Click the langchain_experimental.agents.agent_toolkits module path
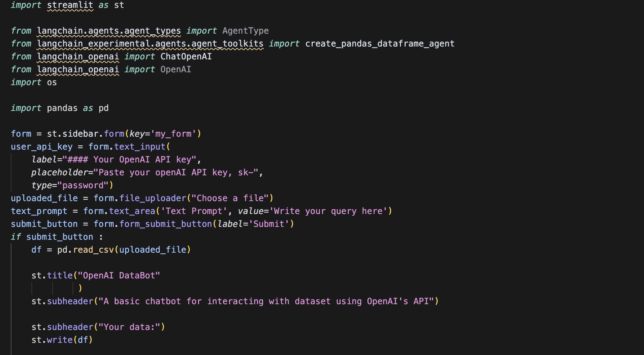This screenshot has height=355, width=644. click(150, 44)
